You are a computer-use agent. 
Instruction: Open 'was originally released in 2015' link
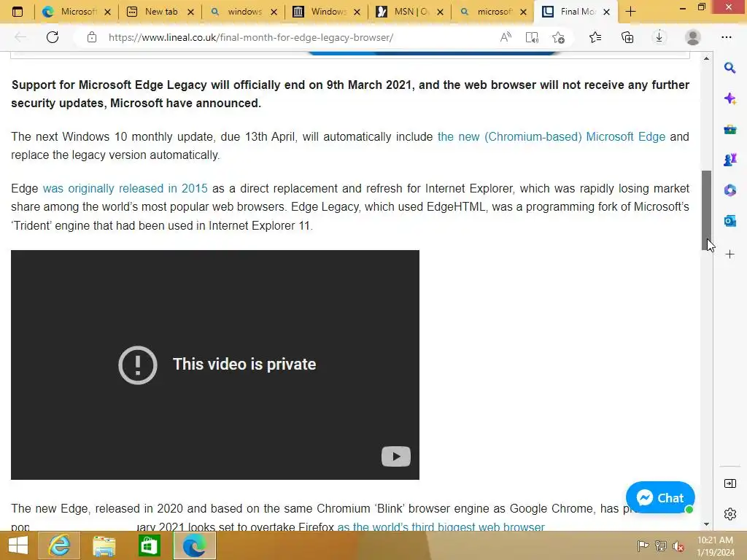coord(125,189)
